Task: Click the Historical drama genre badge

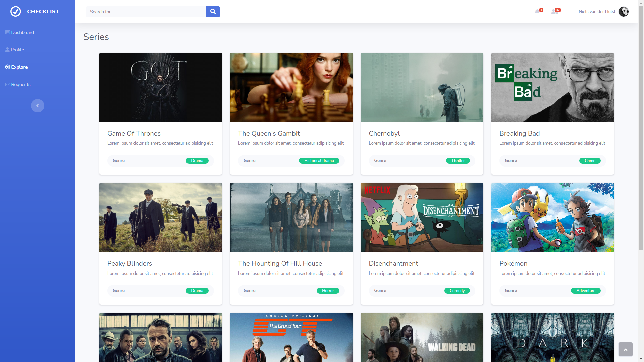Action: click(319, 161)
